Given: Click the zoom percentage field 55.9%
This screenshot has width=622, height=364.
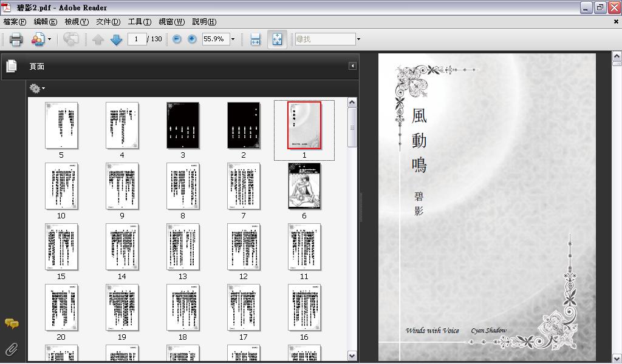Looking at the screenshot, I should click(216, 39).
